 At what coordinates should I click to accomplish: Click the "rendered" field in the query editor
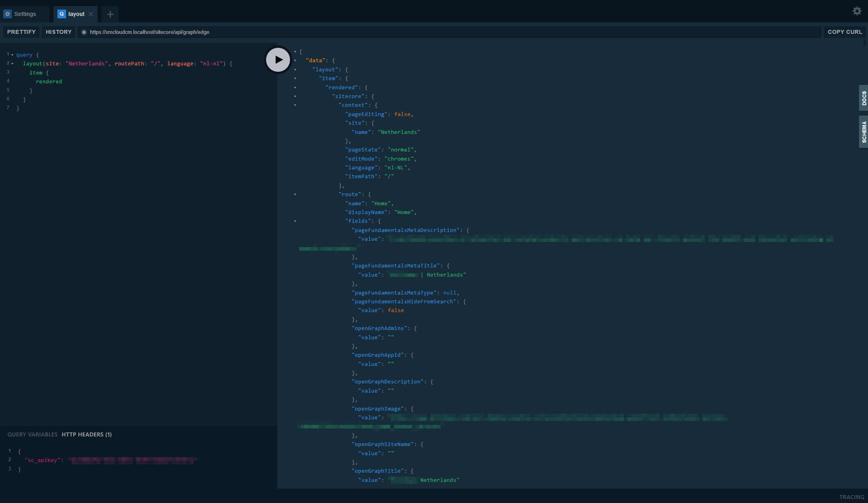tap(49, 82)
